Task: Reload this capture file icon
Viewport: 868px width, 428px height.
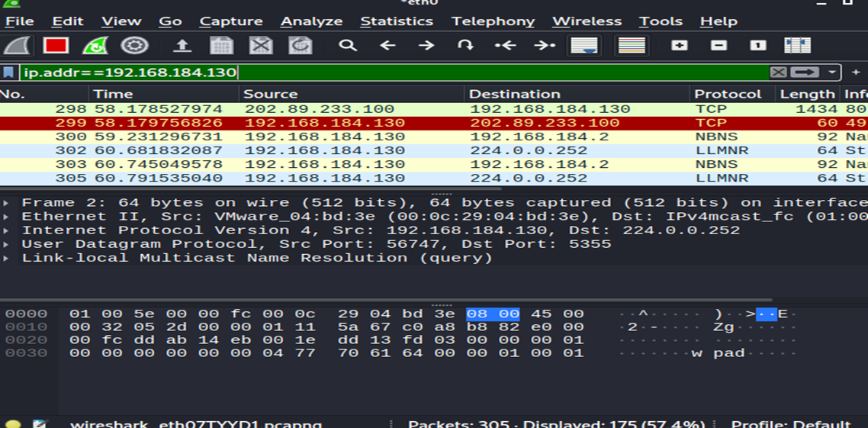Action: tap(301, 46)
